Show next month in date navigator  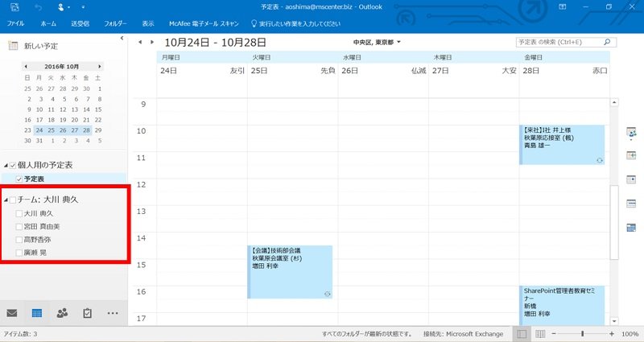(99, 67)
